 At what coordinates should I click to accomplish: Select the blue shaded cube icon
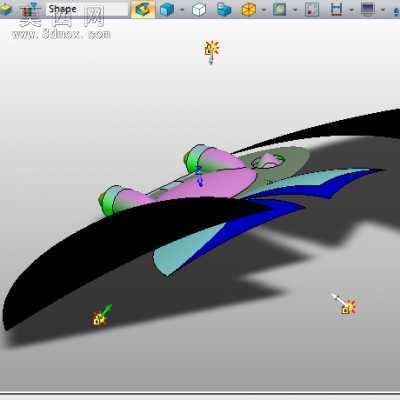167,9
